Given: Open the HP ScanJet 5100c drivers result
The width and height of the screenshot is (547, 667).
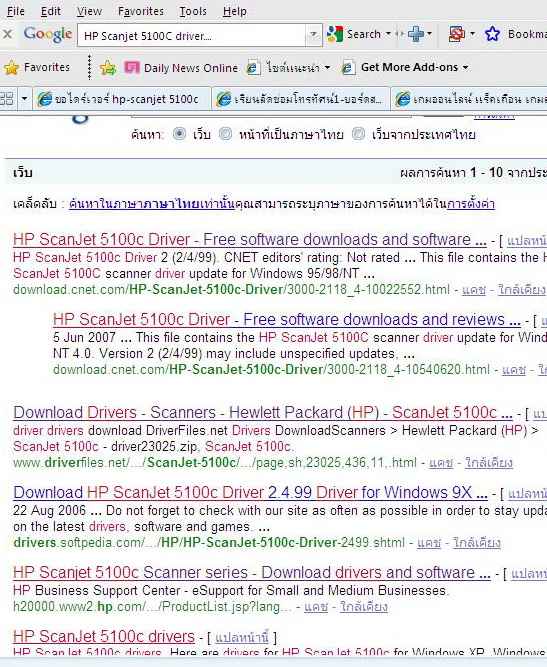Looking at the screenshot, I should click(104, 636).
